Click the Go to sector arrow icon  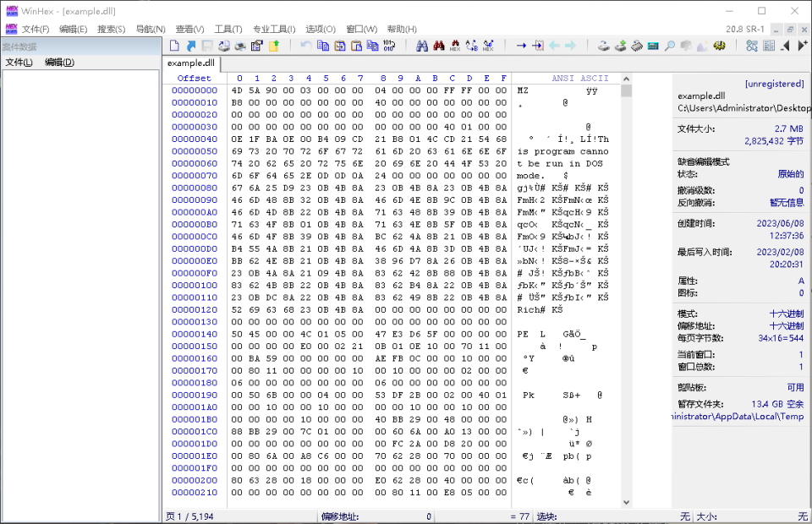(x=538, y=46)
